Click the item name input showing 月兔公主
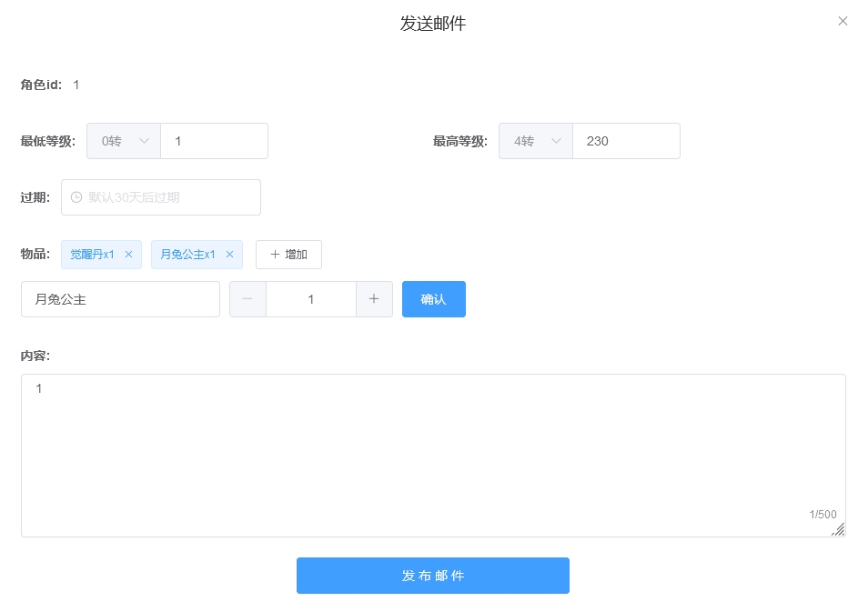Viewport: 868px width, 612px height. click(118, 299)
